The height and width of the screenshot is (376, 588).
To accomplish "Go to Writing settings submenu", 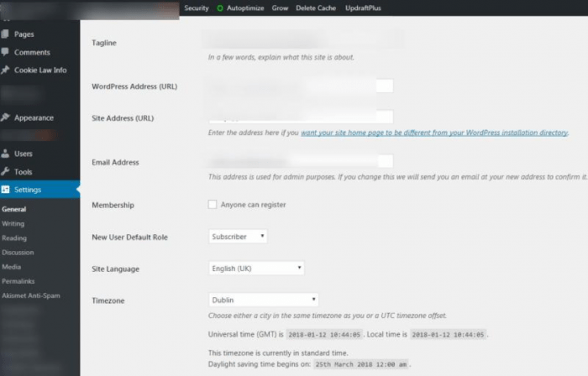I will click(13, 223).
